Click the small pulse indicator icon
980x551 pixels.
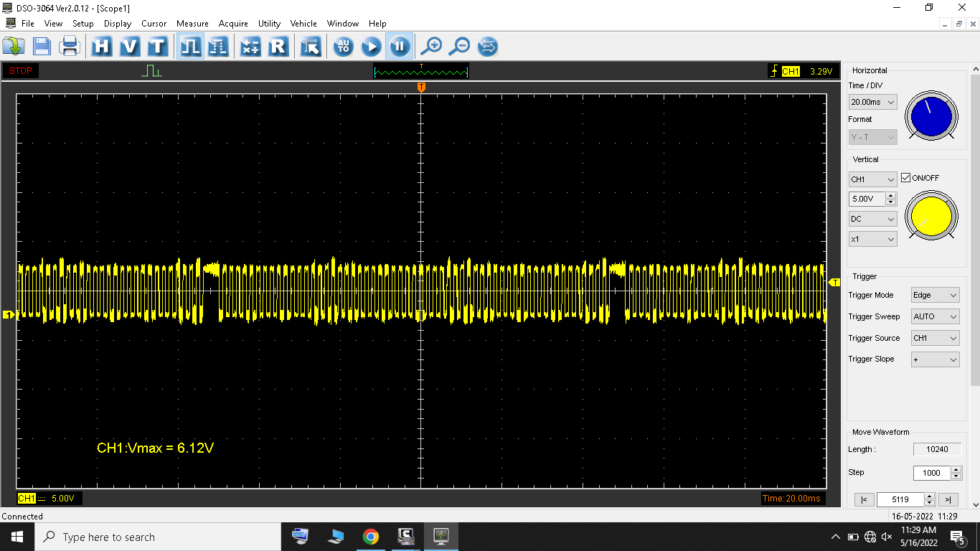coord(151,71)
